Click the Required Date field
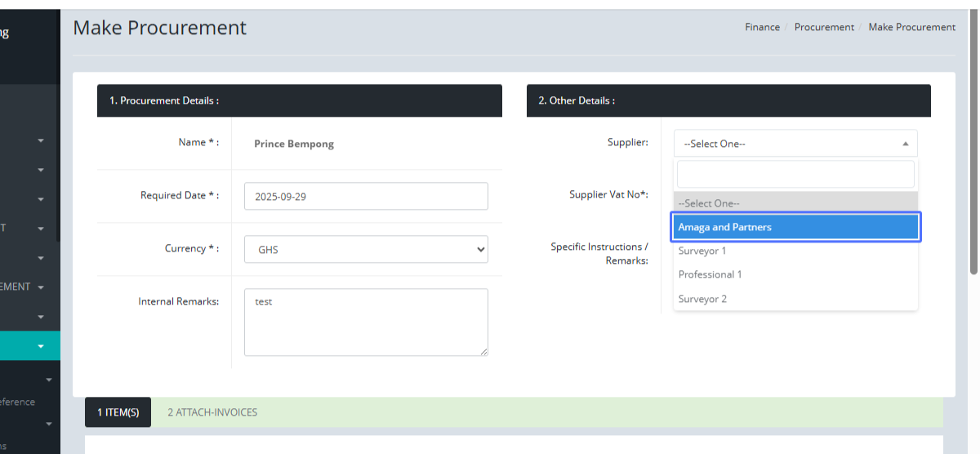The height and width of the screenshot is (454, 980). pos(366,197)
